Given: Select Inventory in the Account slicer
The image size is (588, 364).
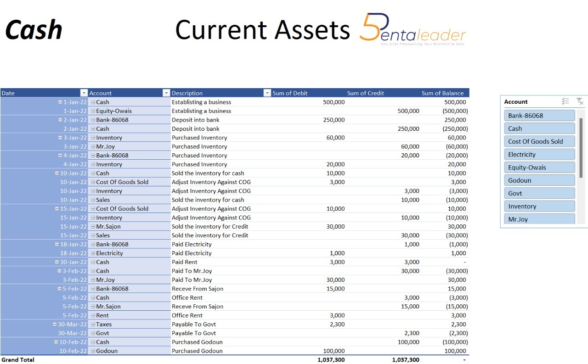Looking at the screenshot, I should (x=539, y=207).
